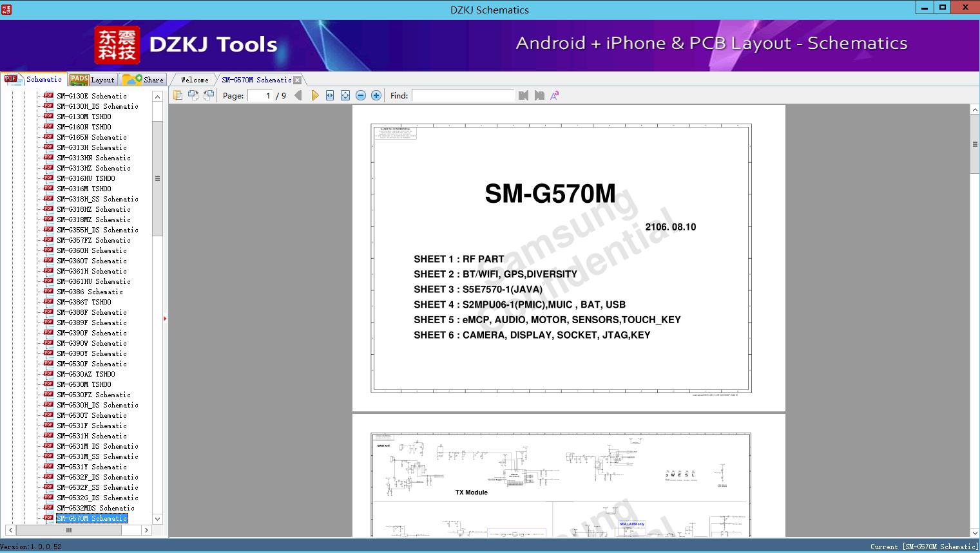Zoom in with the plus icon
Screen dimensions: 980x553
pyautogui.click(x=376, y=95)
